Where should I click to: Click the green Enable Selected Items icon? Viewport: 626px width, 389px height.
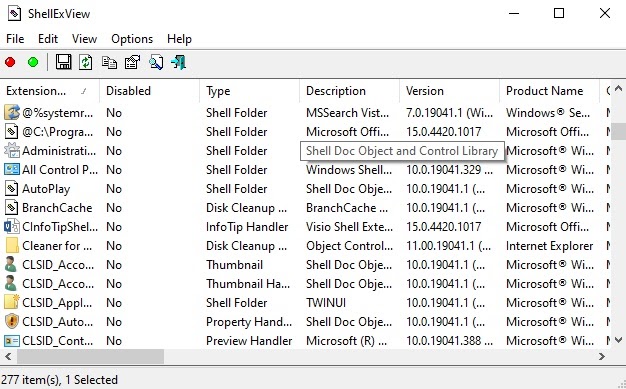pos(33,62)
